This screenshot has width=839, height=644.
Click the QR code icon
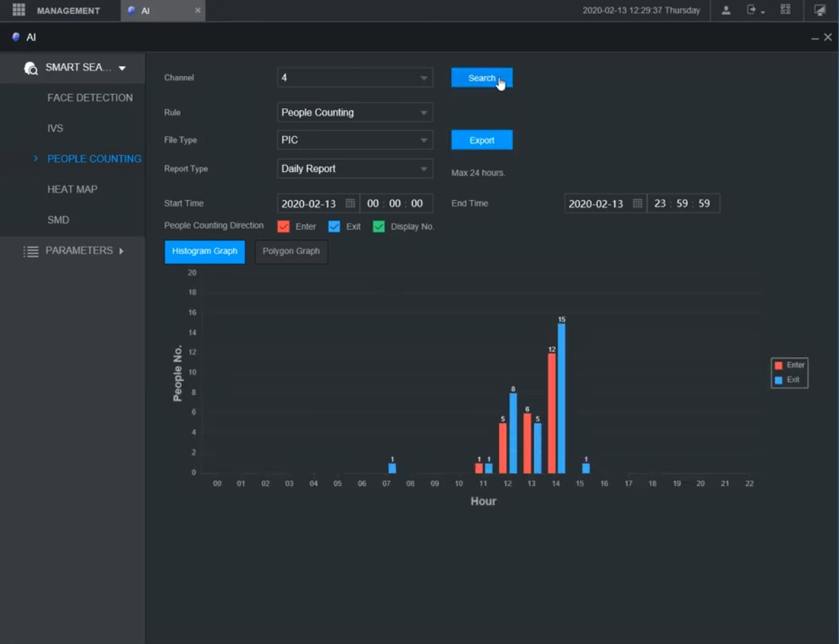click(x=786, y=11)
